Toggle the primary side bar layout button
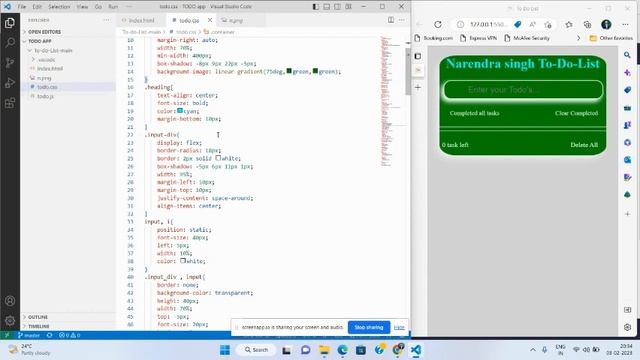The image size is (640, 360). (316, 7)
